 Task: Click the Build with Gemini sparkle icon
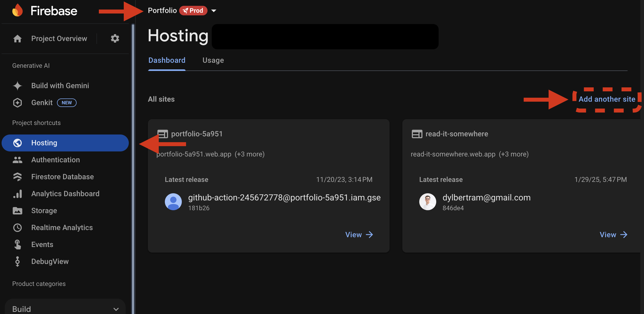tap(17, 86)
